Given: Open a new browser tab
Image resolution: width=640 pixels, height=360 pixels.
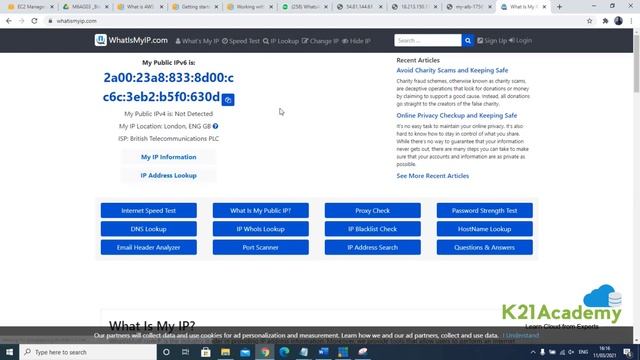Looking at the screenshot, I should (x=559, y=7).
